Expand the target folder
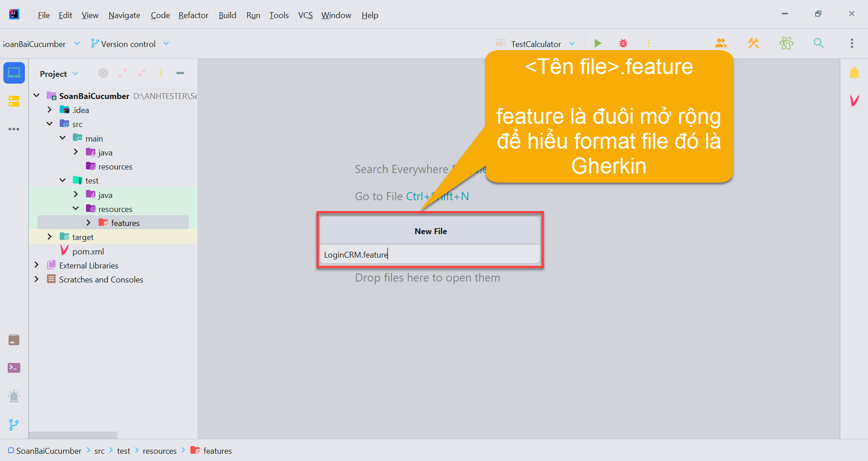Screen dimensions: 868x461 pos(50,237)
